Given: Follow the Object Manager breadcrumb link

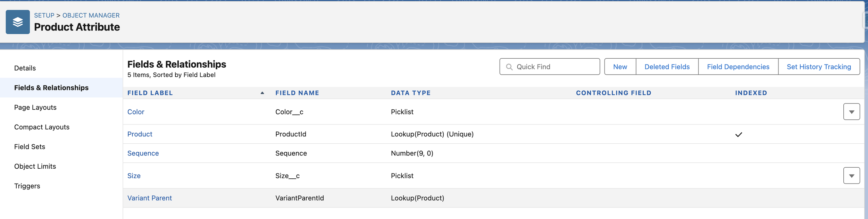Looking at the screenshot, I should [x=91, y=15].
